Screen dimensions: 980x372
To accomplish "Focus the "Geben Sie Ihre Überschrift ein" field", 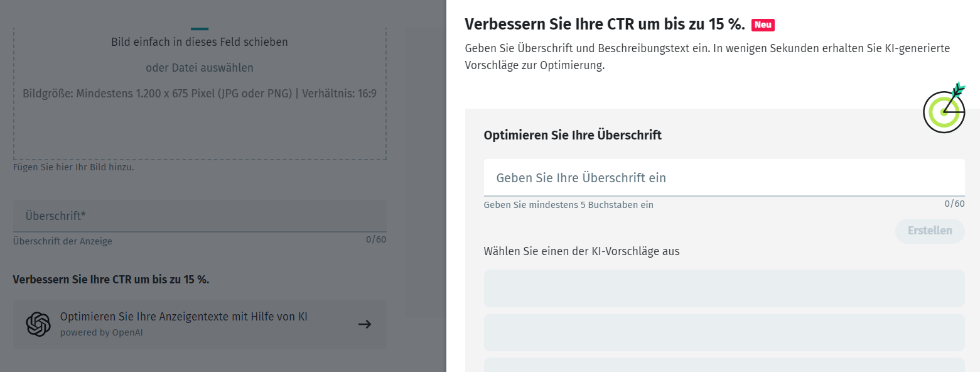I will tap(724, 178).
